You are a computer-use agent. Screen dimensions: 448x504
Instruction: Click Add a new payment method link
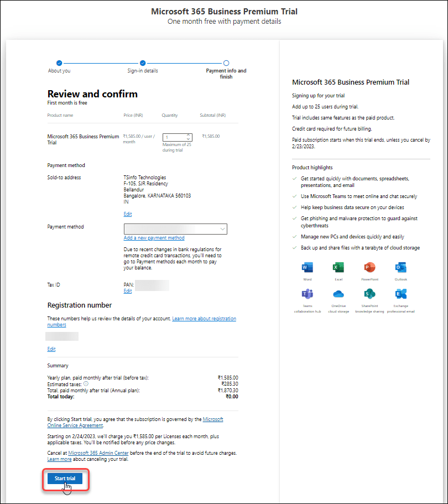tap(154, 238)
